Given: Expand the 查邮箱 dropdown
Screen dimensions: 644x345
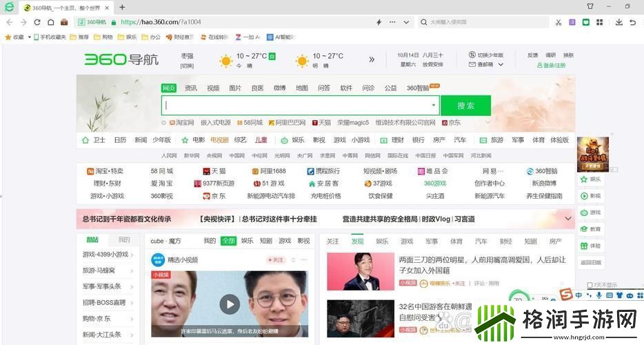Looking at the screenshot, I should pos(501,65).
